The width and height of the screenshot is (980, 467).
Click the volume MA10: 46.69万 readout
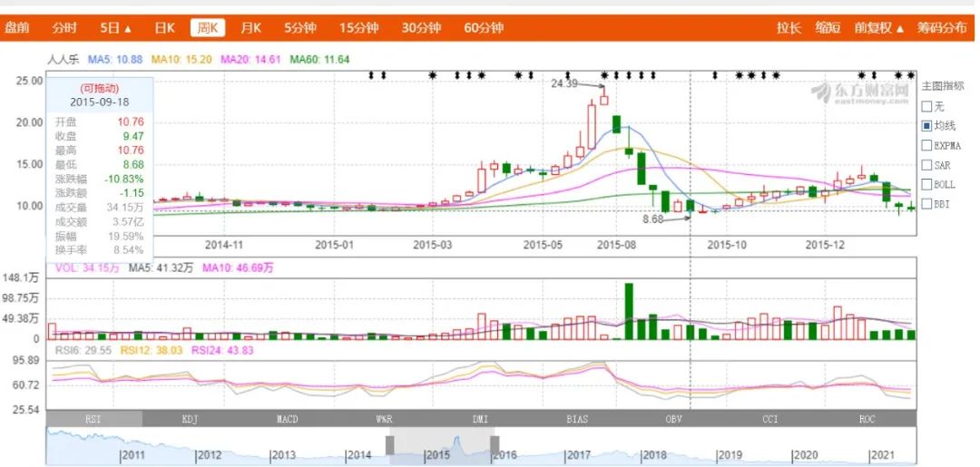pos(238,268)
